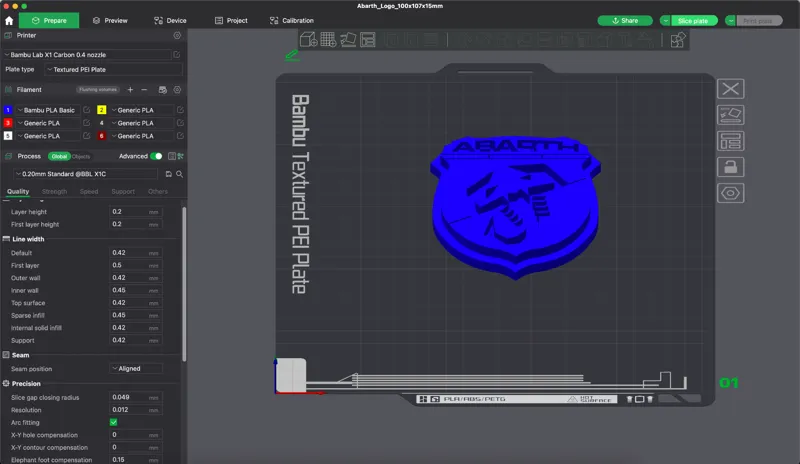Viewport: 800px width, 464px height.
Task: Switch to the Strength tab
Action: click(55, 191)
